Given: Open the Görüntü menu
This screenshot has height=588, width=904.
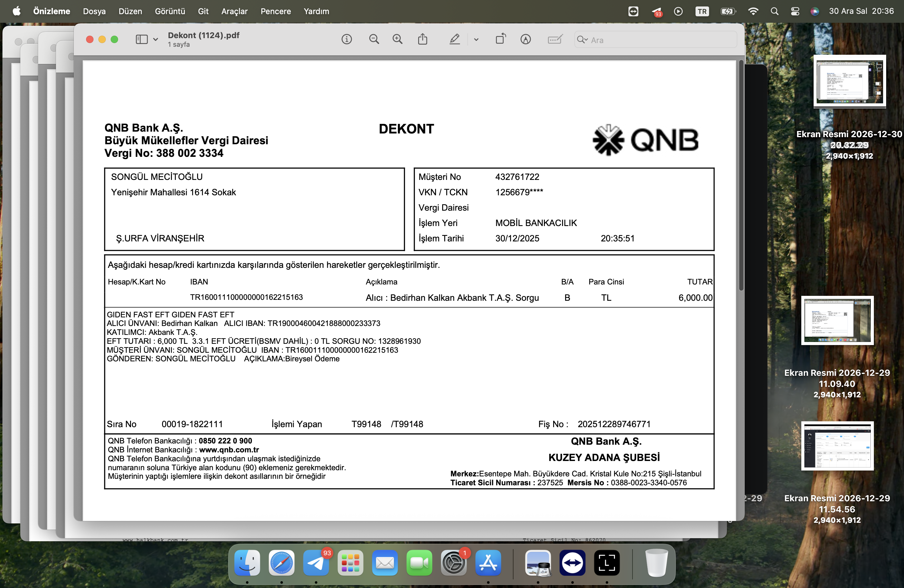Looking at the screenshot, I should 170,11.
